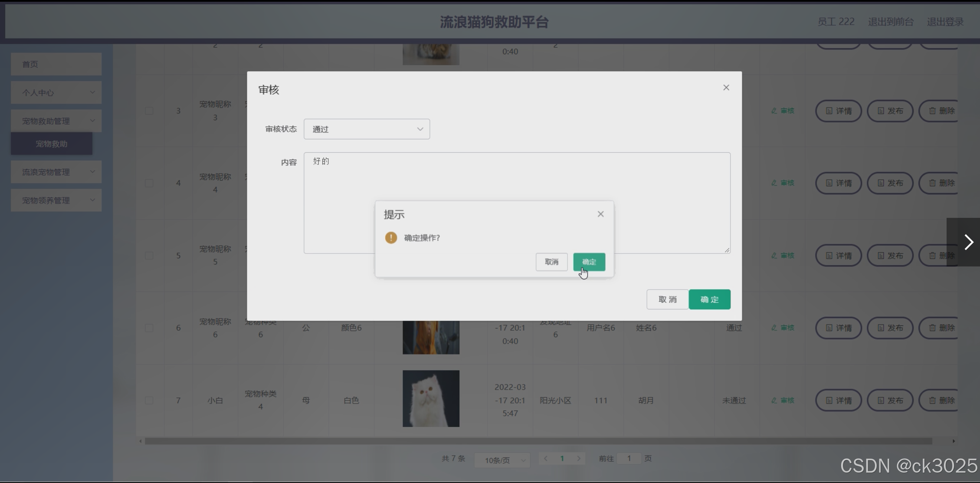
Task: Select 宠物救助 submenu item in sidebar
Action: 52,144
